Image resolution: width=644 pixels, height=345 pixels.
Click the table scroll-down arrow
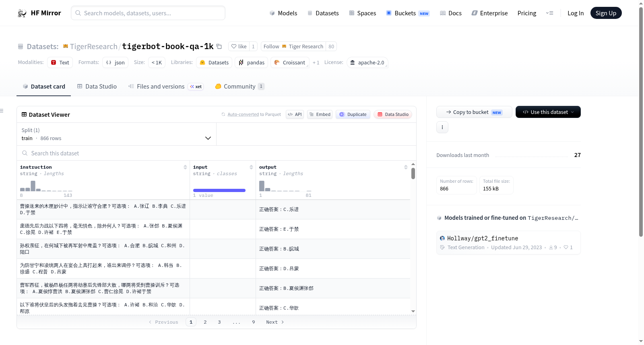tap(413, 311)
